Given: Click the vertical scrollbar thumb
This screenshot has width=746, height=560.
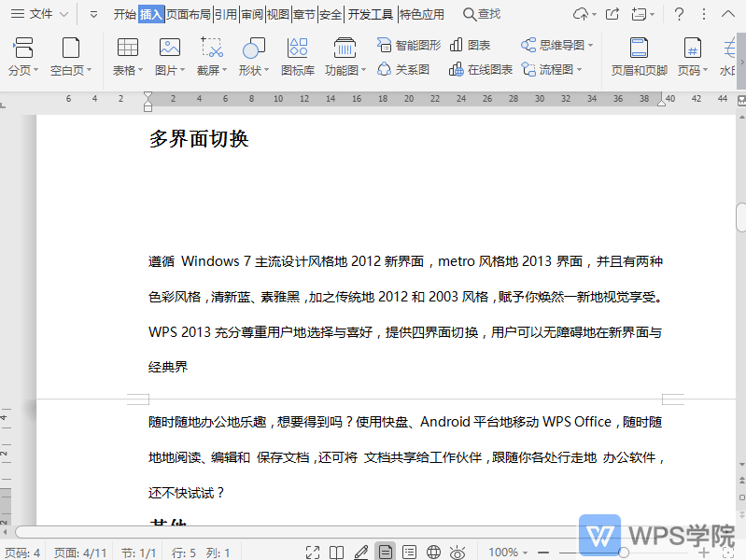Looking at the screenshot, I should (741, 217).
